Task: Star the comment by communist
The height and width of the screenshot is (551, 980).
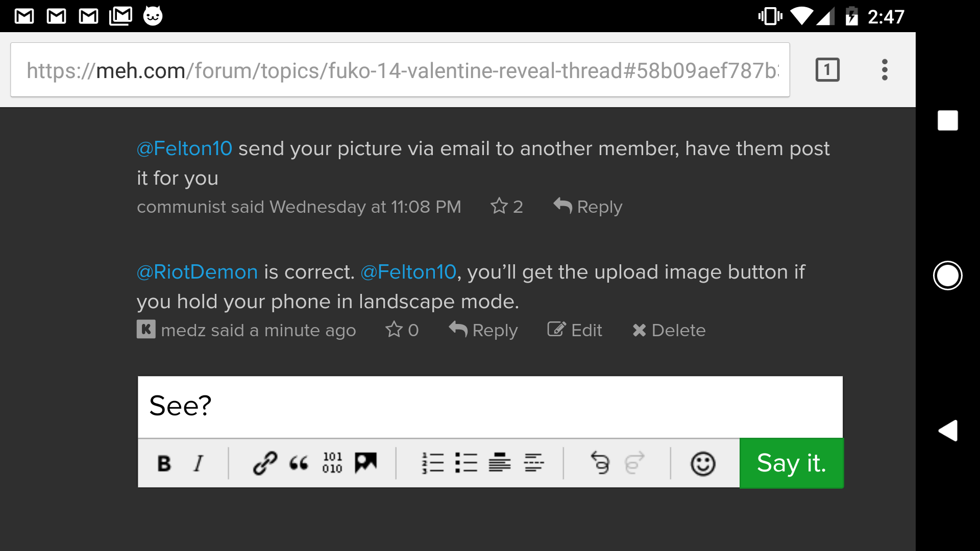Action: click(499, 206)
